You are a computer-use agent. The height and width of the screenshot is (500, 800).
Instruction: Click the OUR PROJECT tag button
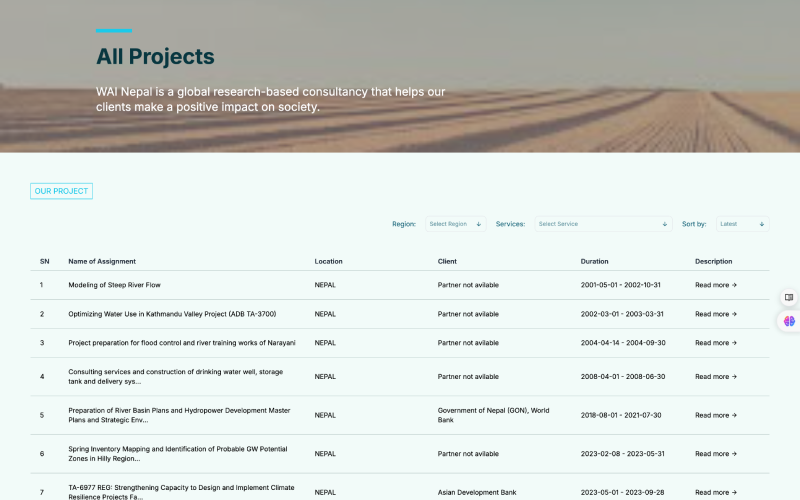[61, 191]
